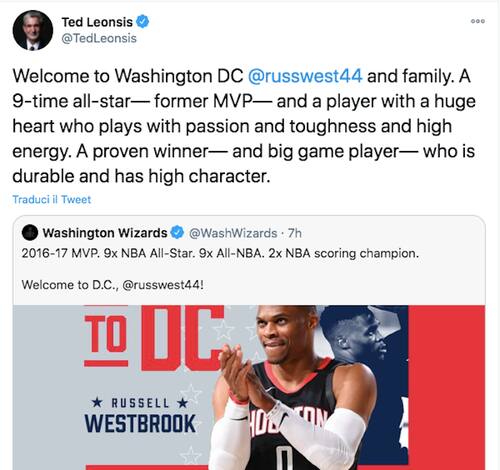500x470 pixels.
Task: Click the Washington Wizards verified badge
Action: (x=177, y=232)
